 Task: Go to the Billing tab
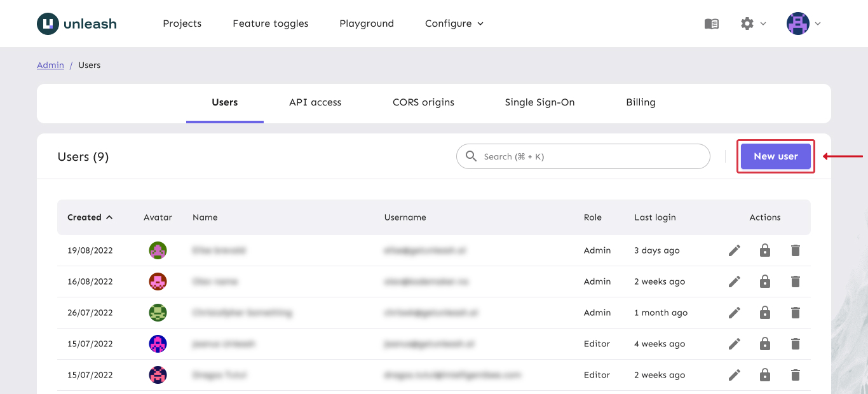641,102
